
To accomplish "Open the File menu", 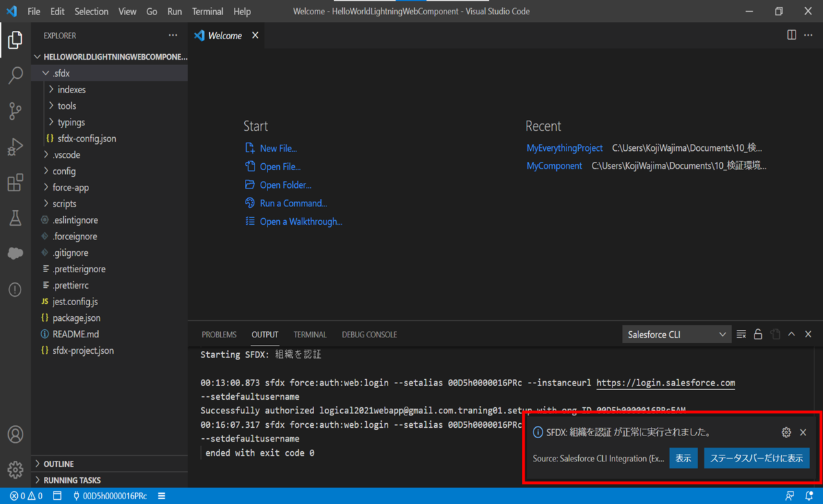I will (34, 12).
